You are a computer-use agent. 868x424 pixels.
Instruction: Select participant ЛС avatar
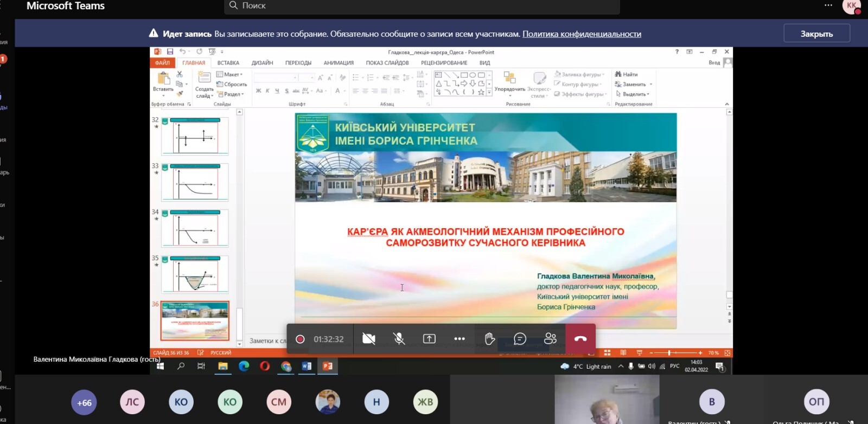point(132,402)
